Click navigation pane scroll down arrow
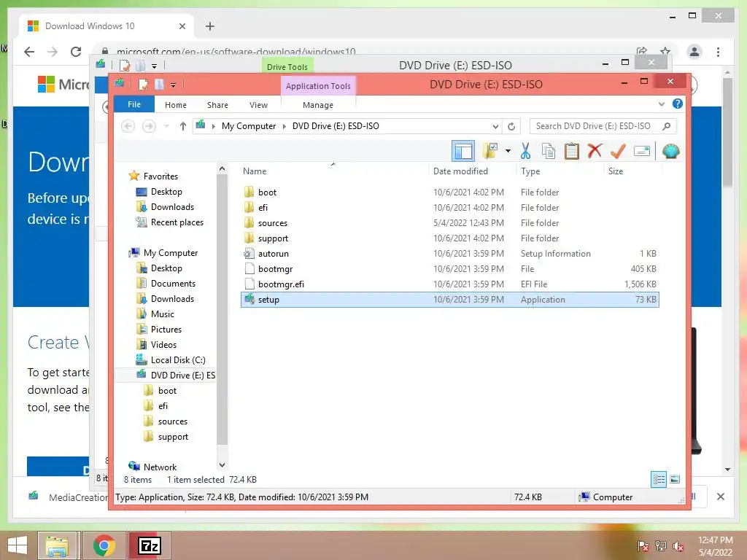Viewport: 747px width, 560px height. tap(222, 464)
